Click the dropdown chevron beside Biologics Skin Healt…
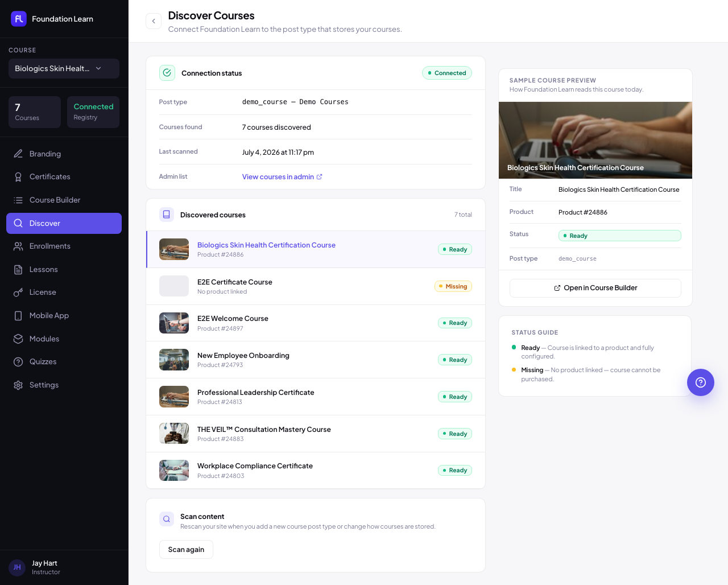This screenshot has width=728, height=585. 98,68
